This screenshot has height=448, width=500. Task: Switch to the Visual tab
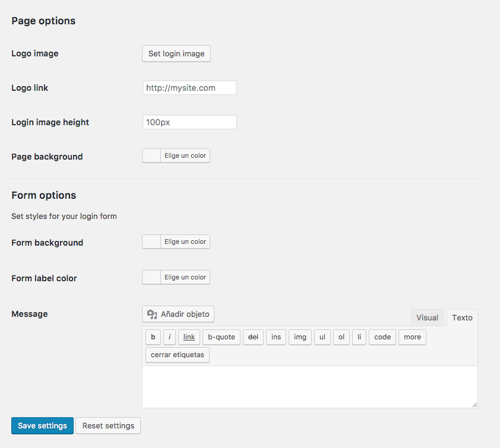click(427, 317)
